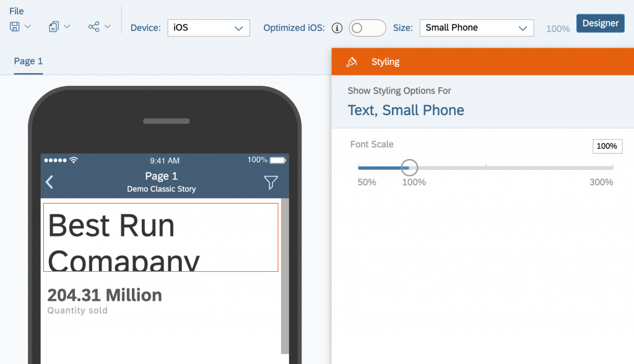Click the 50% label under the slider
The width and height of the screenshot is (634, 364).
[367, 183]
